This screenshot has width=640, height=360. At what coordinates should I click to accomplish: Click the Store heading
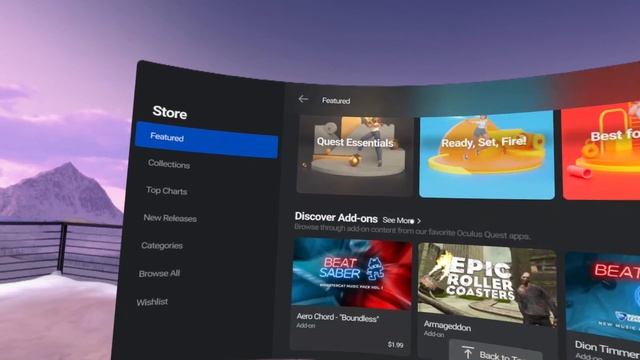click(x=170, y=112)
